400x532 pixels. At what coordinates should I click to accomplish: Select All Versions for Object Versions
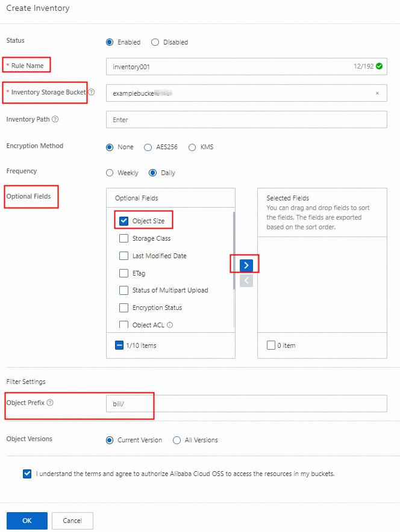[x=178, y=440]
